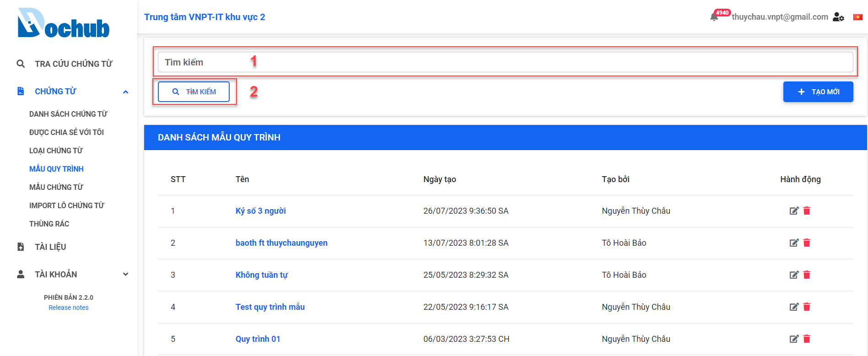Screen dimensions: 868x356
Task: Open 'Không tuần tự' template link
Action: pyautogui.click(x=261, y=275)
